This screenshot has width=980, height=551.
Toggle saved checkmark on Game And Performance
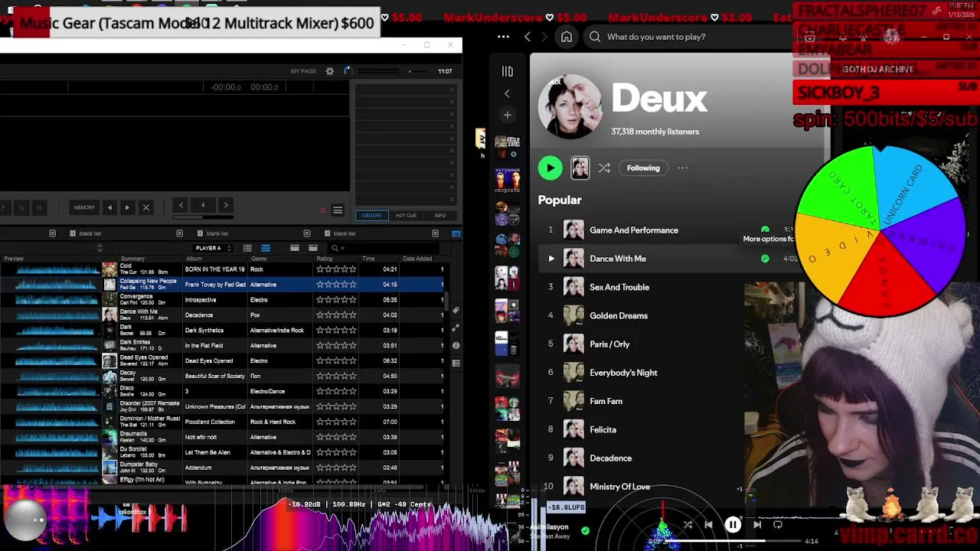[765, 230]
